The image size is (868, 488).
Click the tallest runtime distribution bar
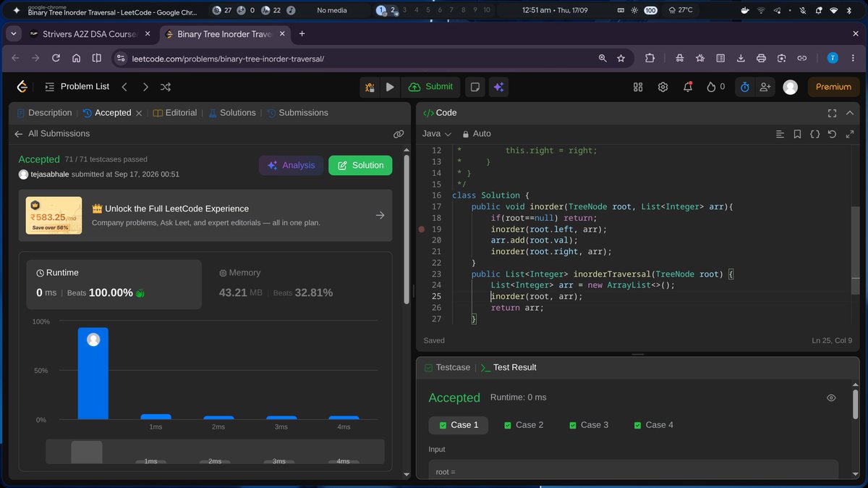93,374
